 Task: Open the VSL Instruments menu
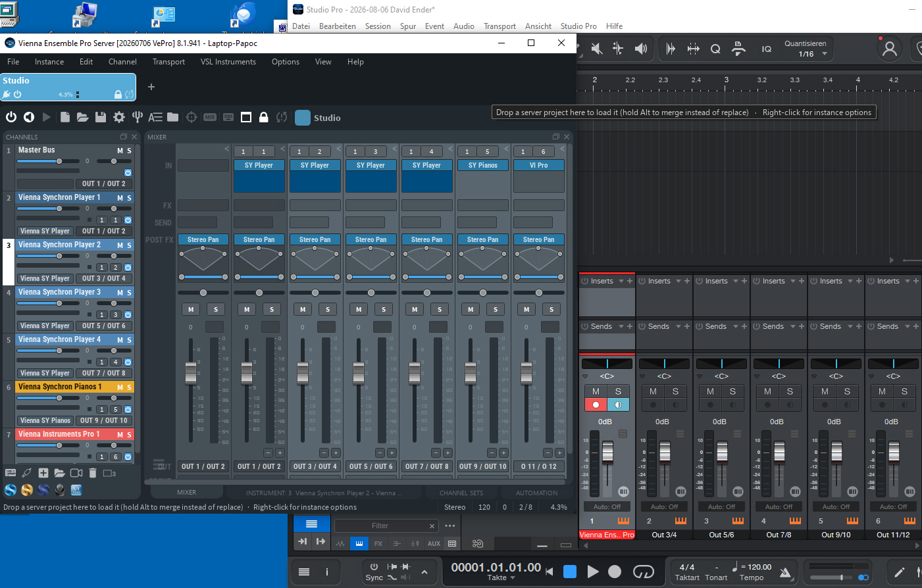click(228, 62)
